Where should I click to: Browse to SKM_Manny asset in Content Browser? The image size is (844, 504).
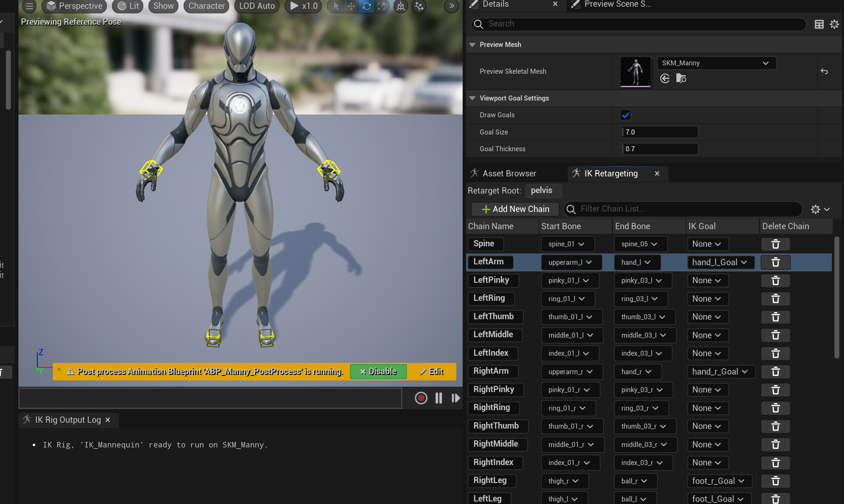[x=681, y=78]
